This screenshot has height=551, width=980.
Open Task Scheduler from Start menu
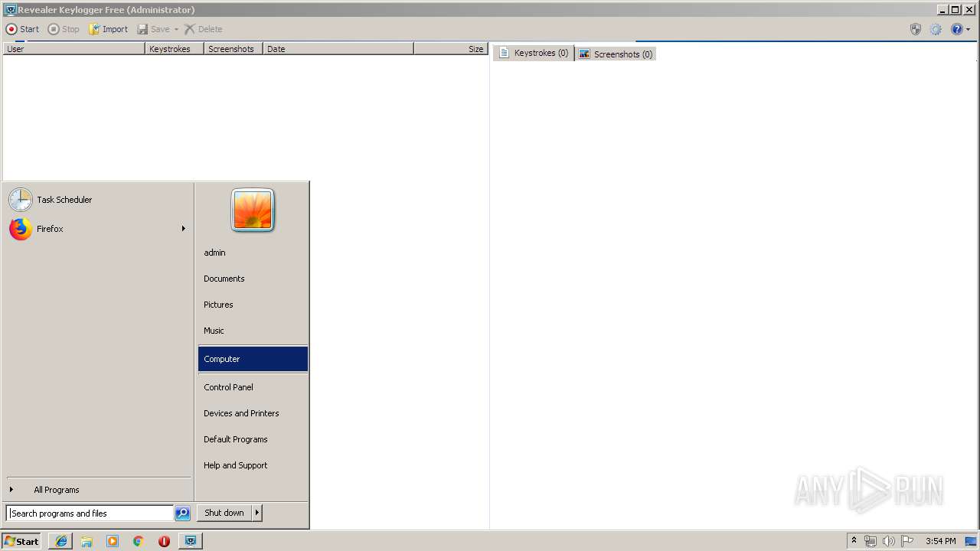[x=98, y=200]
